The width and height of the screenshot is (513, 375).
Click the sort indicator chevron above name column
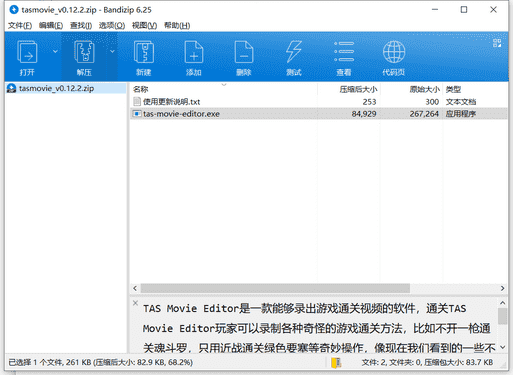224,85
